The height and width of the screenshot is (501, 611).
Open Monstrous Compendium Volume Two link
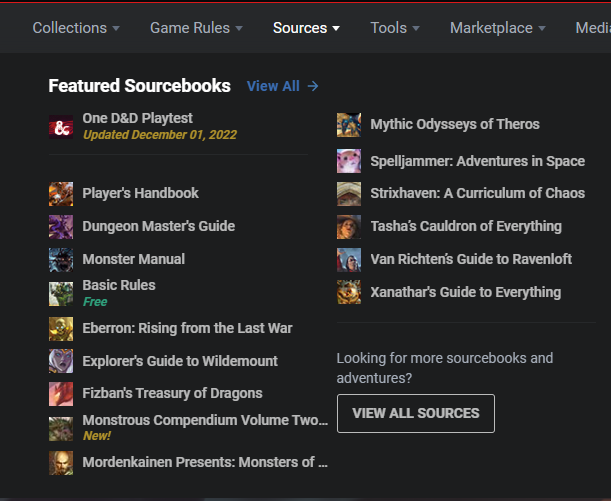205,420
